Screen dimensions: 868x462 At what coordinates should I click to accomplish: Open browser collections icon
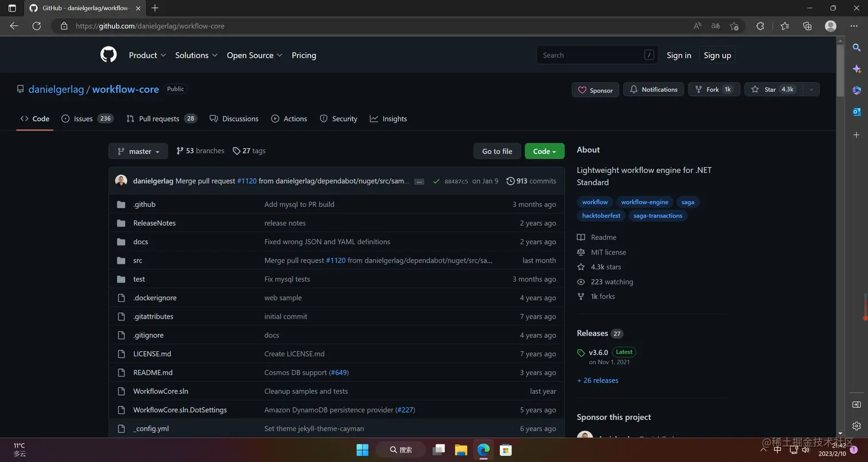807,26
